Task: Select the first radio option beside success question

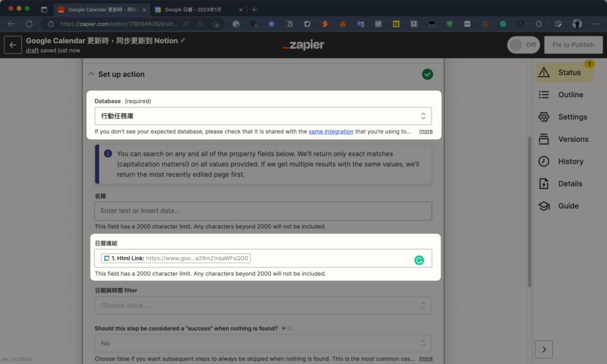Action: click(x=284, y=328)
